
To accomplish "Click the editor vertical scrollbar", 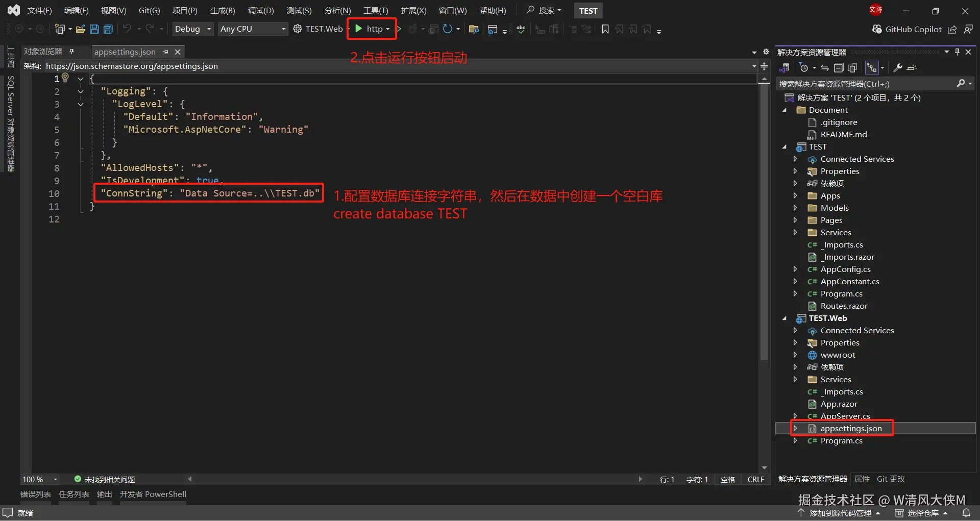I will (x=764, y=222).
